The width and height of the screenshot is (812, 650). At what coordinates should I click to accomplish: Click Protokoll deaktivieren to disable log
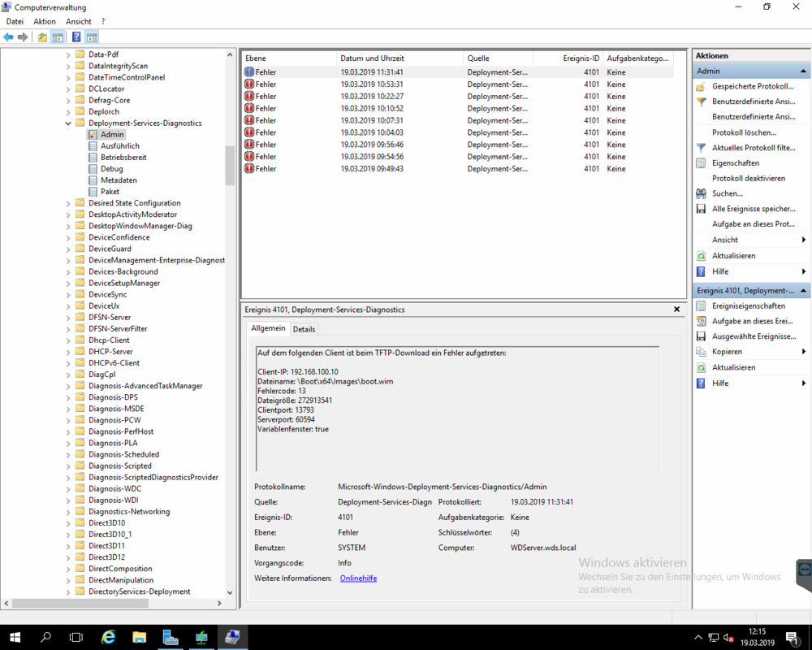pos(748,178)
